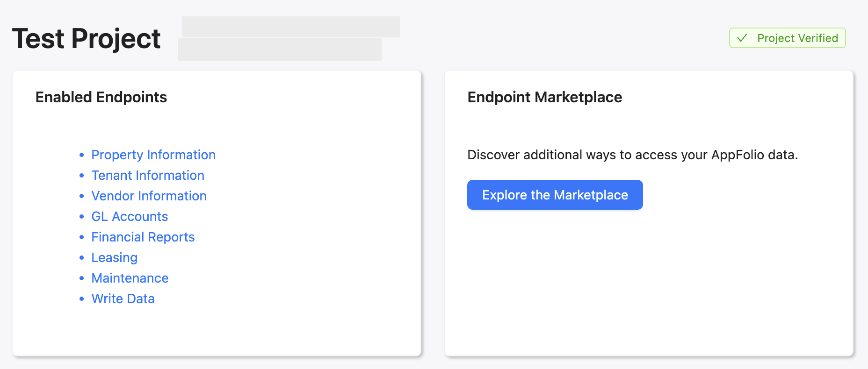
Task: Open the Property Information endpoint link
Action: coord(153,155)
